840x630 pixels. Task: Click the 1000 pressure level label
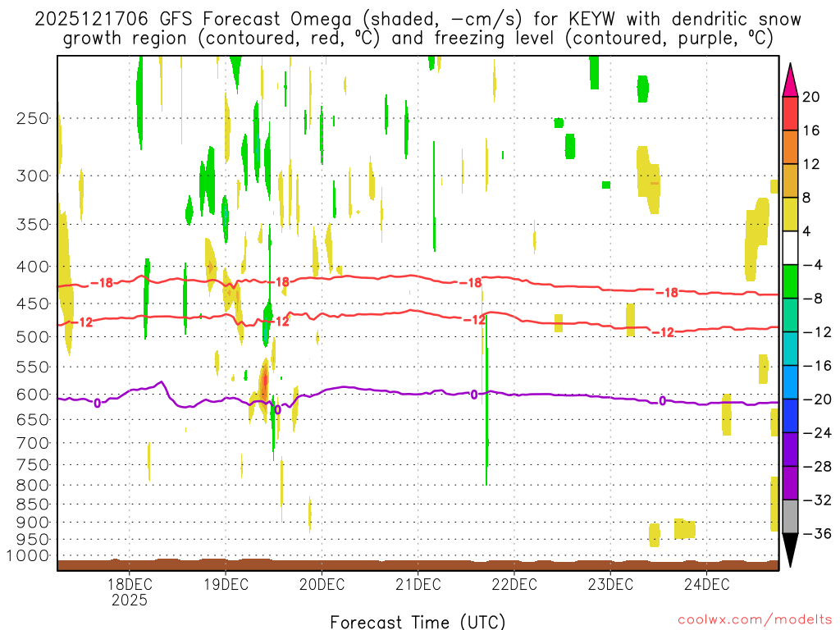click(28, 555)
